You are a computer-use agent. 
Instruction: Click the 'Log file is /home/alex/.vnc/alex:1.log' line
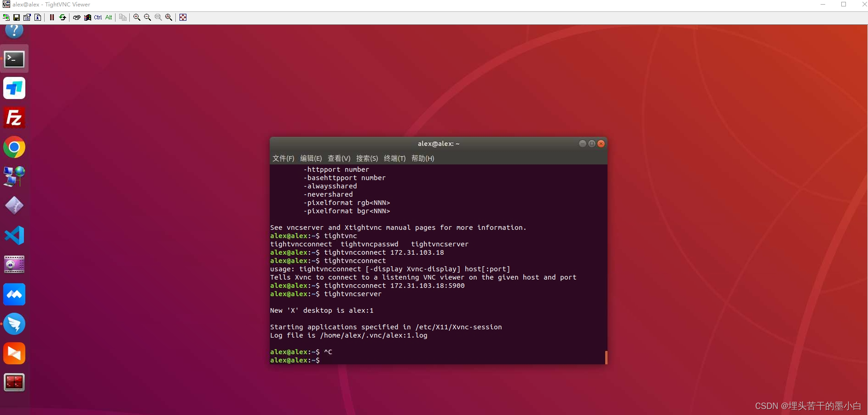tap(348, 335)
